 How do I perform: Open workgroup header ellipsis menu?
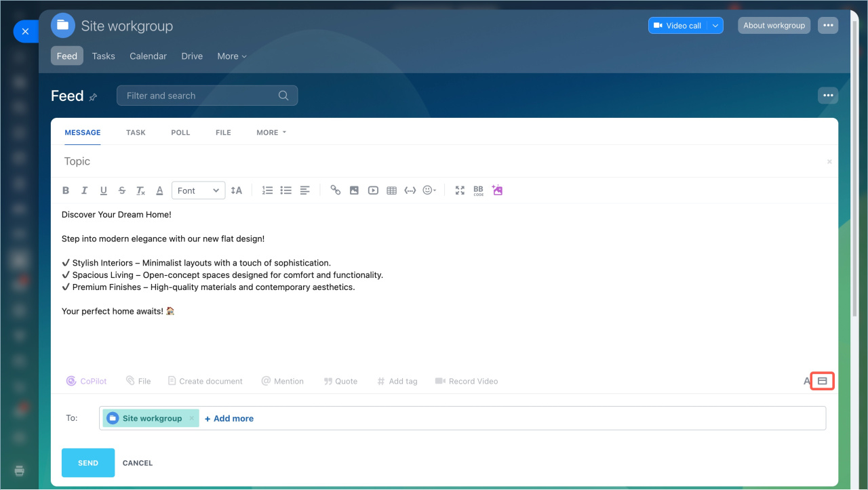(x=828, y=25)
